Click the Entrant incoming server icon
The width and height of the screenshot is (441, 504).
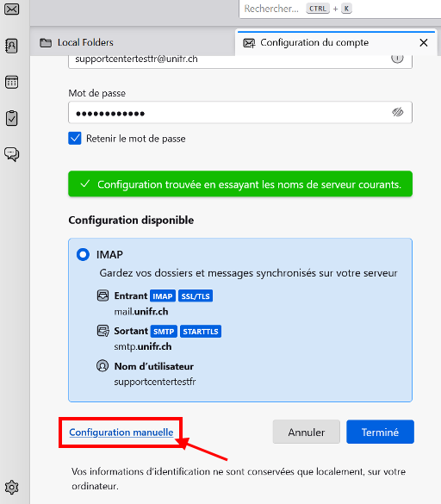pos(102,296)
